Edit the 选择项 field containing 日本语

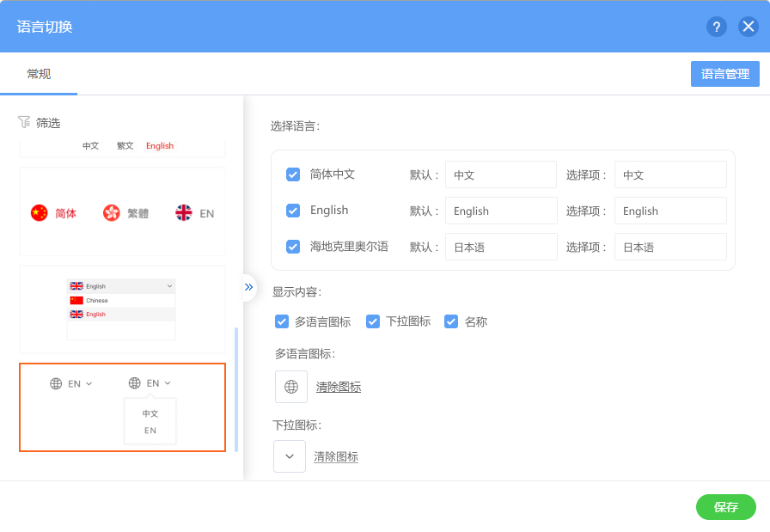pyautogui.click(x=670, y=247)
